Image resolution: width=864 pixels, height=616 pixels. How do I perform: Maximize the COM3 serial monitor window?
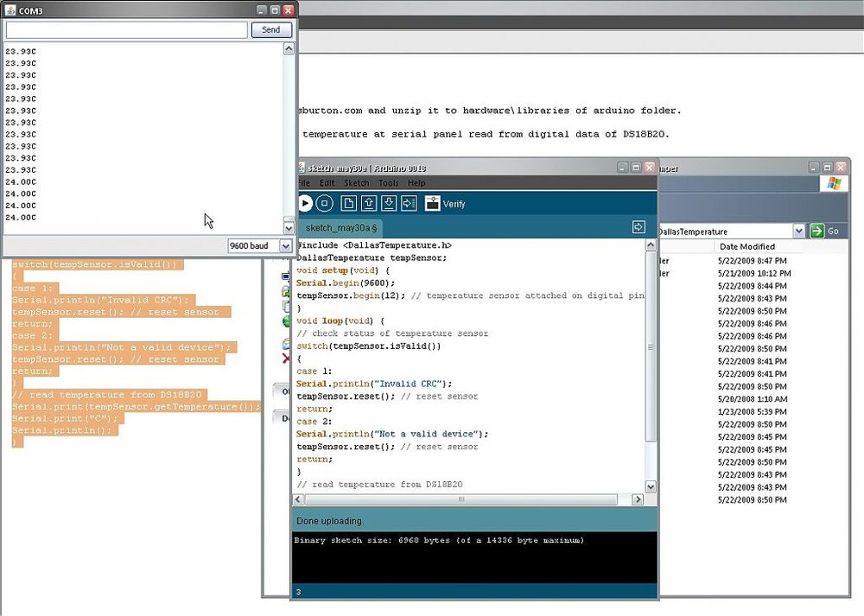coord(275,10)
